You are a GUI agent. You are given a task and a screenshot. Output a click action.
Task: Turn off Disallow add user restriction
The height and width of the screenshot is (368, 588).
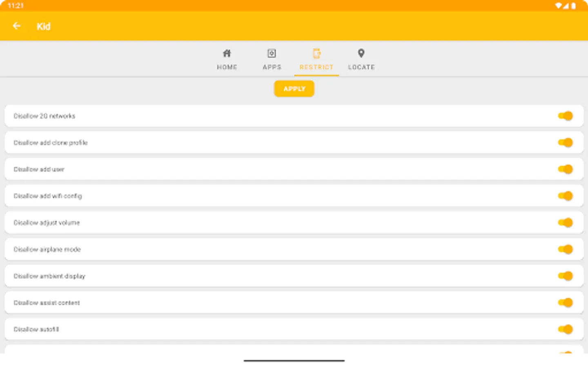(x=565, y=169)
